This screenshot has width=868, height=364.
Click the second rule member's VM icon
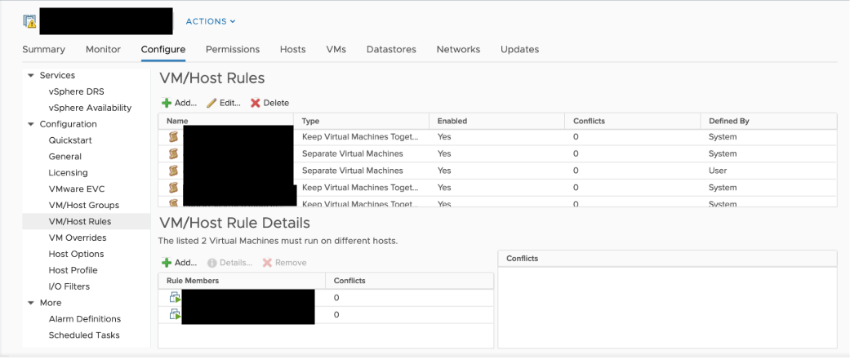[x=175, y=315]
